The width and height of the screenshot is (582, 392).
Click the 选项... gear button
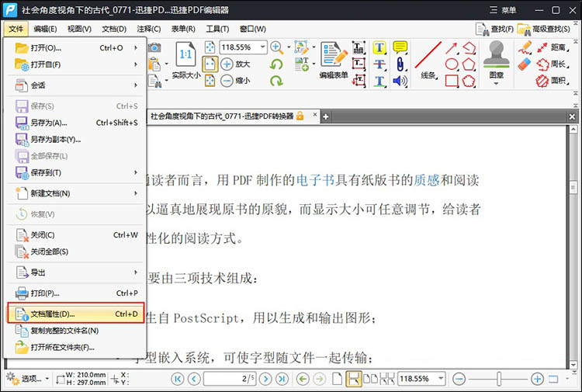tap(28, 379)
